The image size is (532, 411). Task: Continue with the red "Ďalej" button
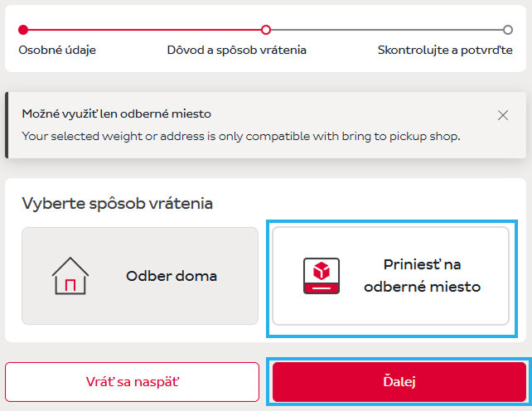(x=399, y=382)
